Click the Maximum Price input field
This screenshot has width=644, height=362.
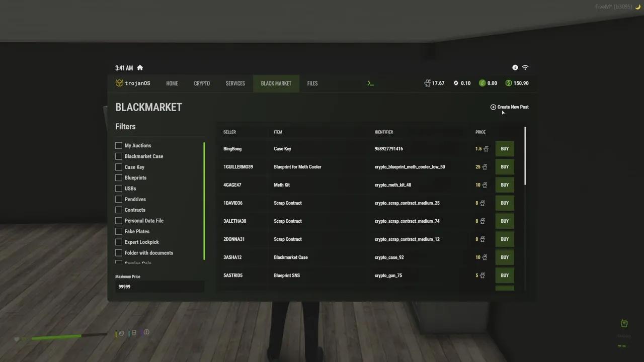(159, 287)
